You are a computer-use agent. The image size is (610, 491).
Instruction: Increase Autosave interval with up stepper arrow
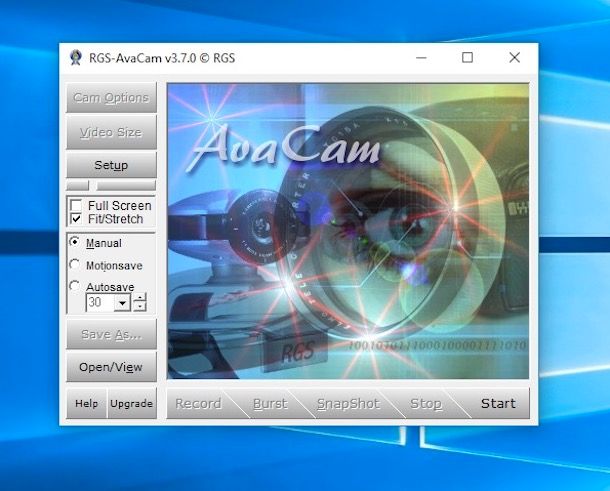point(140,298)
